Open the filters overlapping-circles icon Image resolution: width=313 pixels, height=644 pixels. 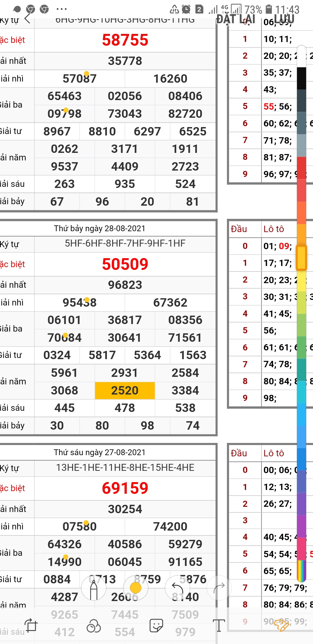94,625
